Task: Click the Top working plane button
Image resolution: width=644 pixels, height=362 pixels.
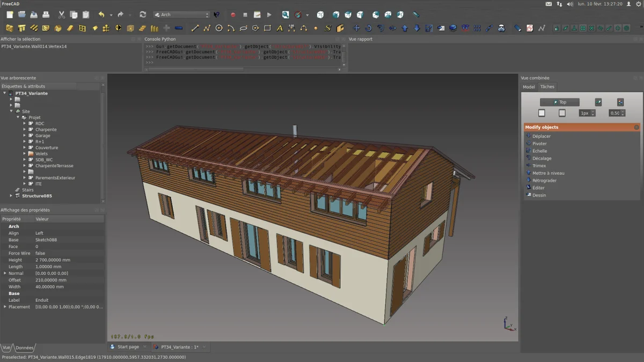Action: [x=559, y=102]
